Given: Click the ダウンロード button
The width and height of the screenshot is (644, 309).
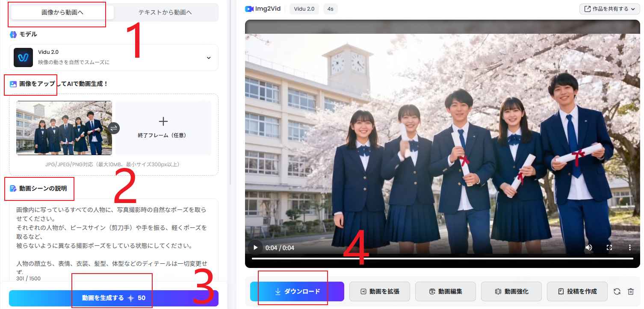Looking at the screenshot, I should pos(297,291).
